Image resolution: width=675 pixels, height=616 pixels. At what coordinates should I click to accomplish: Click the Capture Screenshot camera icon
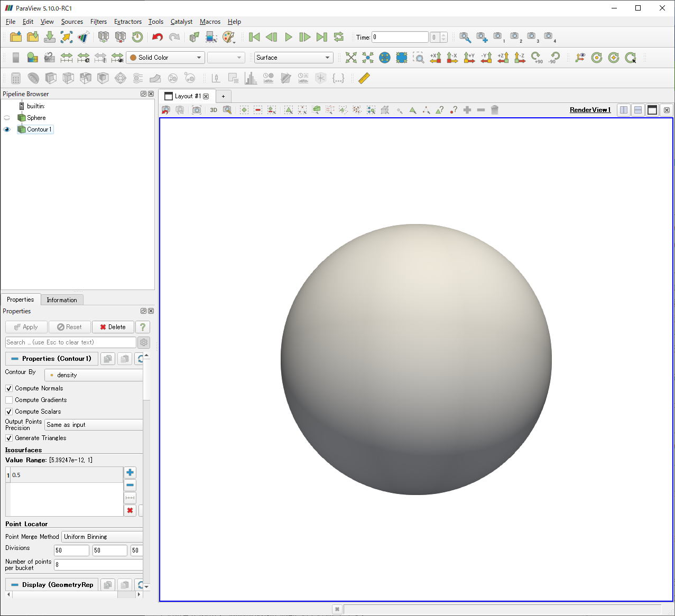(197, 110)
